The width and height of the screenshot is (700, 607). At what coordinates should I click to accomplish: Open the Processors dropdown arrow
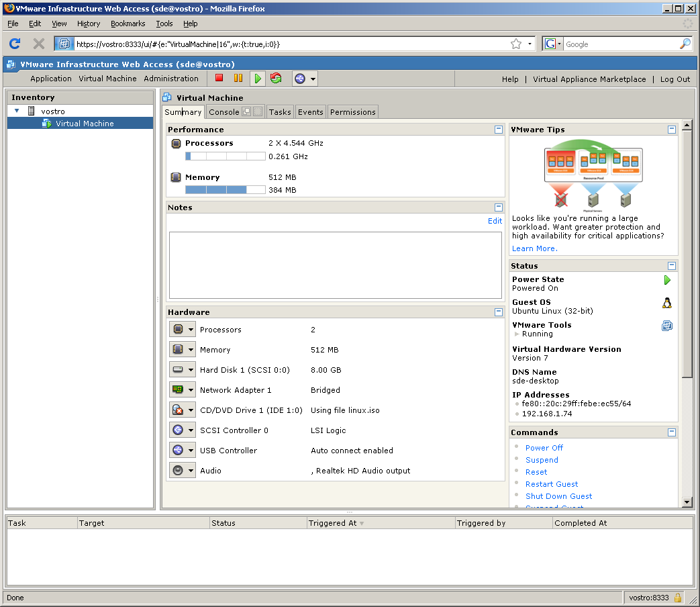pyautogui.click(x=191, y=330)
